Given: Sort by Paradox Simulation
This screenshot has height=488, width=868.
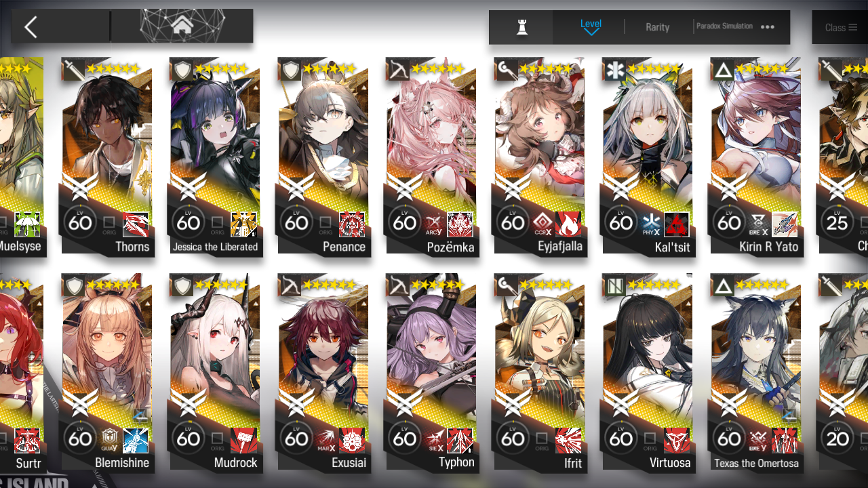Looking at the screenshot, I should 724,26.
